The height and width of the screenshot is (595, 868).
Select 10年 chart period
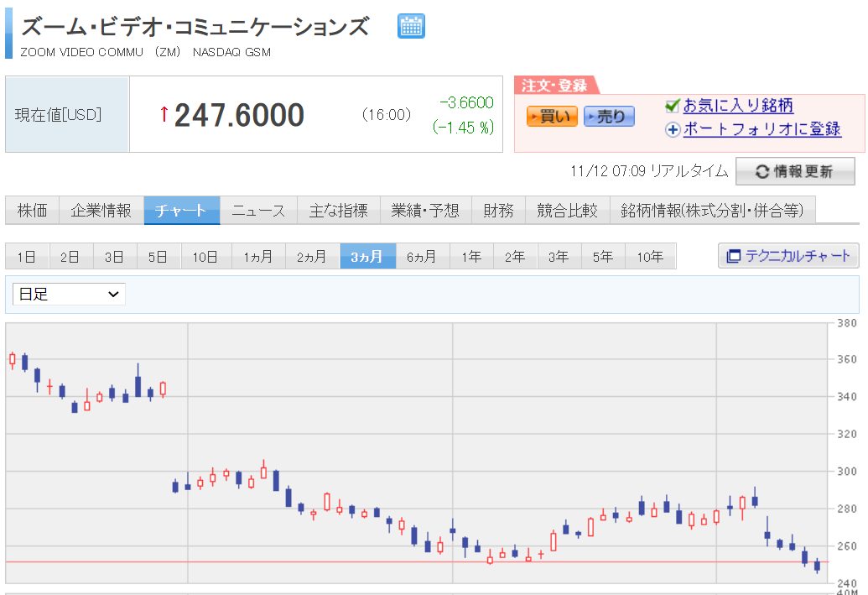click(651, 257)
